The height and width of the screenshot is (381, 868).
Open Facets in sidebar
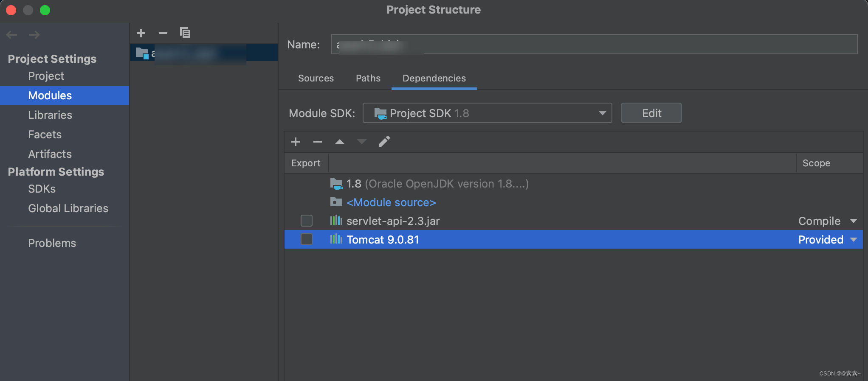click(45, 134)
